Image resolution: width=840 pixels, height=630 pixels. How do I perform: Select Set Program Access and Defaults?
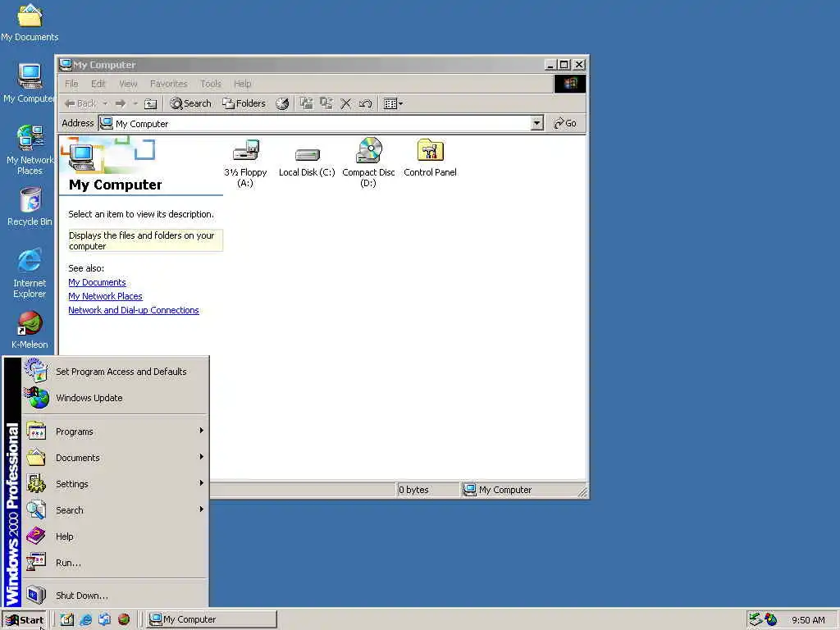[x=115, y=372]
